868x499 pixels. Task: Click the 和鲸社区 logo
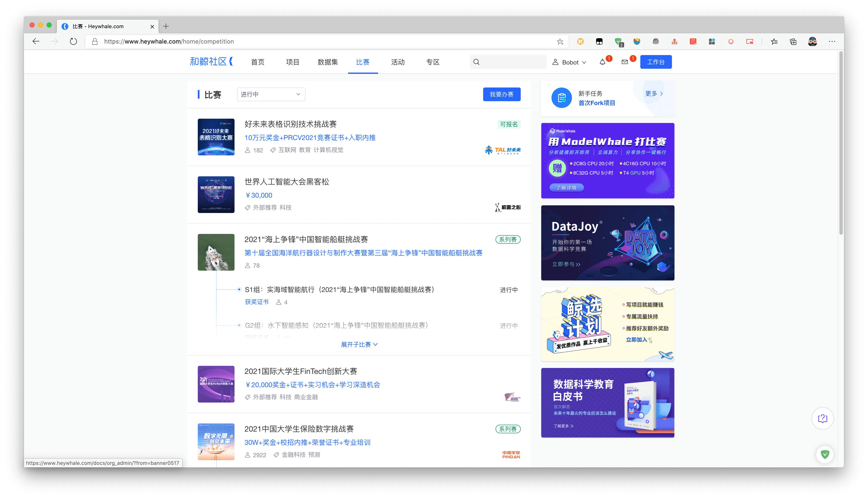pyautogui.click(x=212, y=62)
